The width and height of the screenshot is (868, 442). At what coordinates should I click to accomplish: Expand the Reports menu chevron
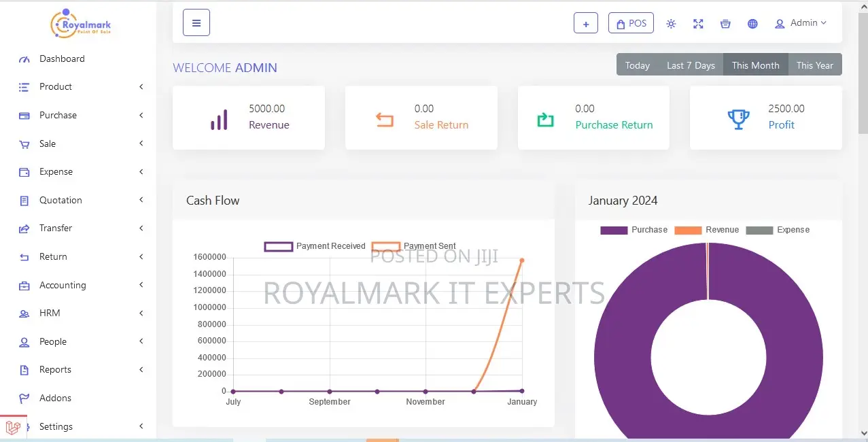click(x=141, y=370)
